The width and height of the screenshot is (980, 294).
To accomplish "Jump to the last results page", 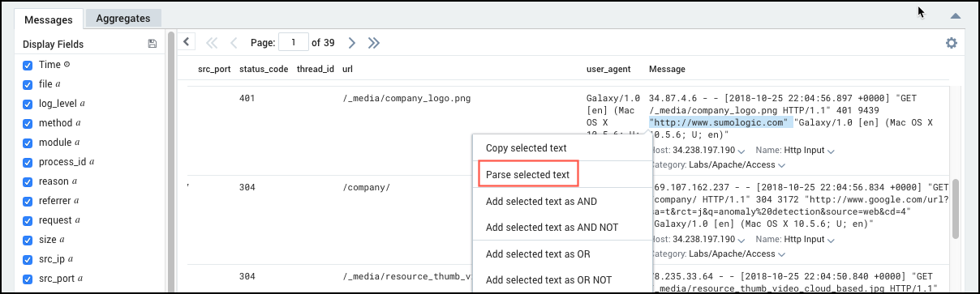I will pyautogui.click(x=374, y=42).
